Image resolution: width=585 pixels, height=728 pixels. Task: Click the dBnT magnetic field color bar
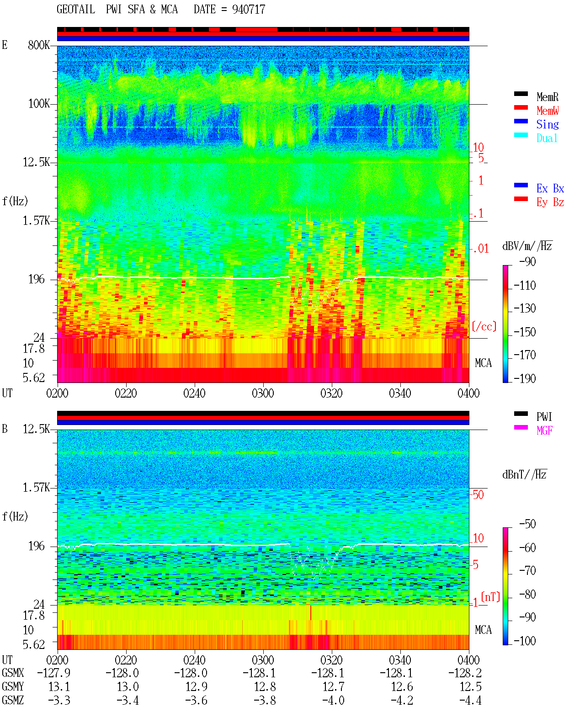tap(505, 586)
